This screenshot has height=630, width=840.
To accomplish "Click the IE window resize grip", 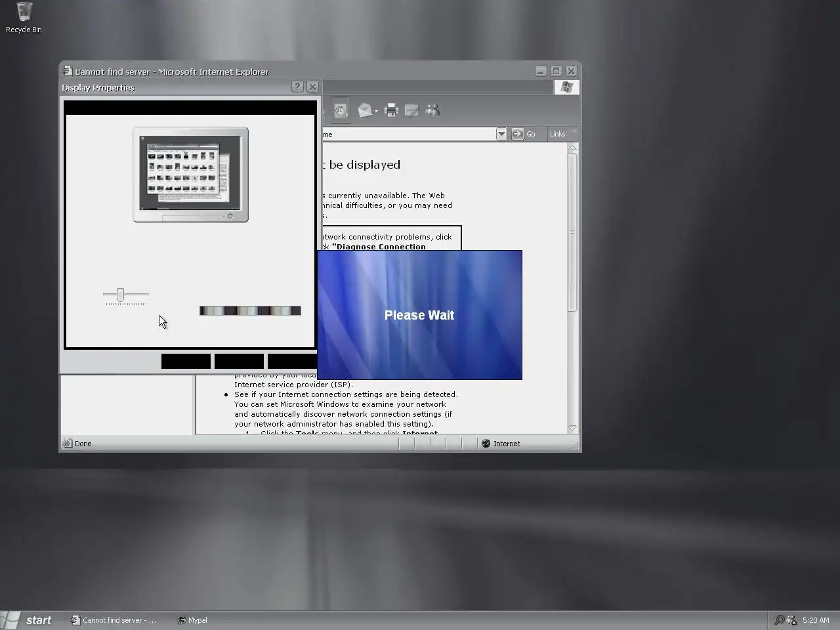I will (x=576, y=446).
